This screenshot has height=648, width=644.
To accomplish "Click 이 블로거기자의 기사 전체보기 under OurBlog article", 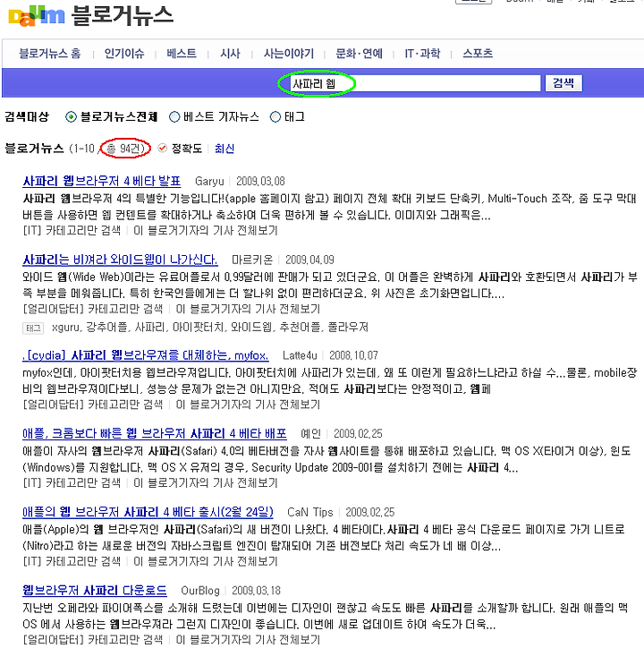I will [248, 640].
